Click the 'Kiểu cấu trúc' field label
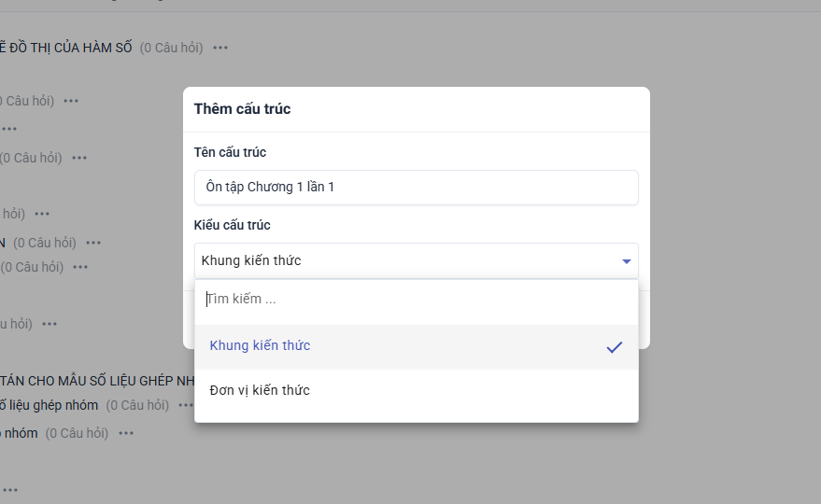The image size is (821, 504). [x=232, y=226]
